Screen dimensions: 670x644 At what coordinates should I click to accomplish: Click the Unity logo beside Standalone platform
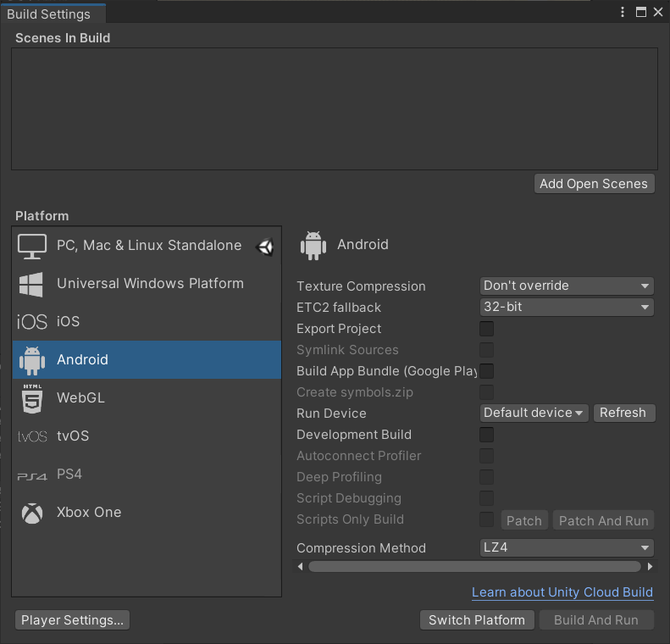coord(265,247)
